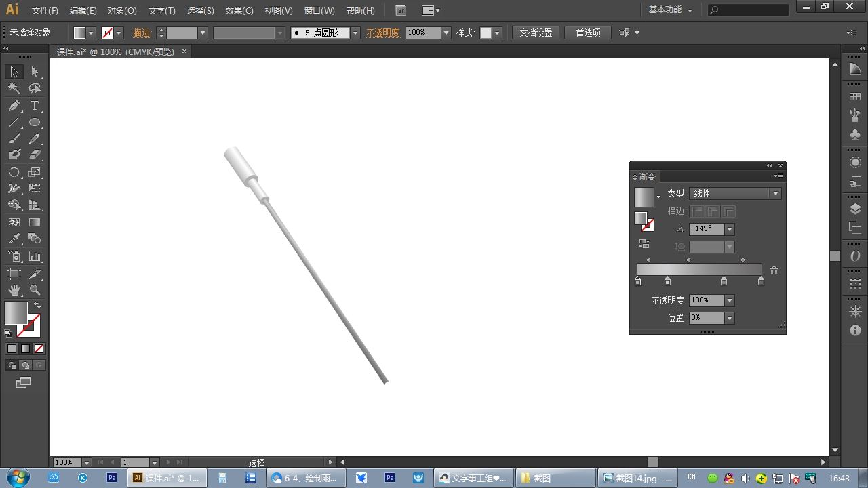
Task: Select the Hand tool
Action: [14, 290]
